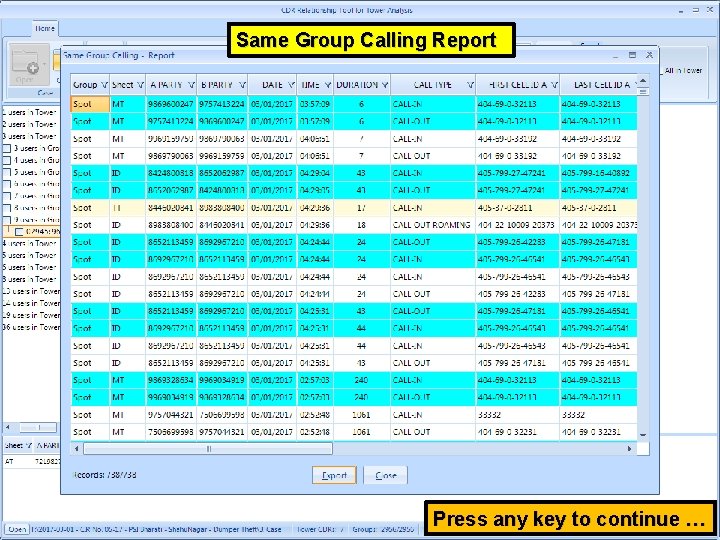
Task: Select '1 users in Tower' tree item
Action: click(29, 112)
